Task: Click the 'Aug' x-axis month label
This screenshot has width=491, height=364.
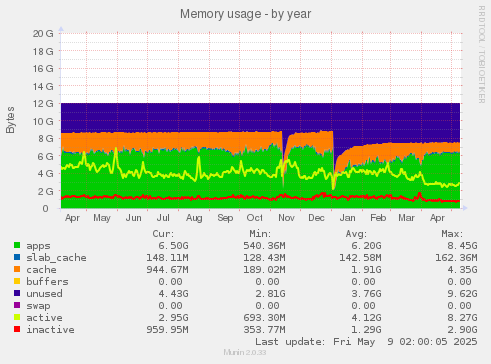Action: [194, 218]
